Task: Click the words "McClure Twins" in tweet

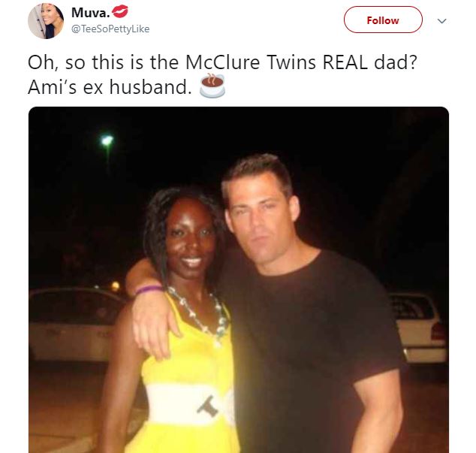Action: [x=251, y=62]
